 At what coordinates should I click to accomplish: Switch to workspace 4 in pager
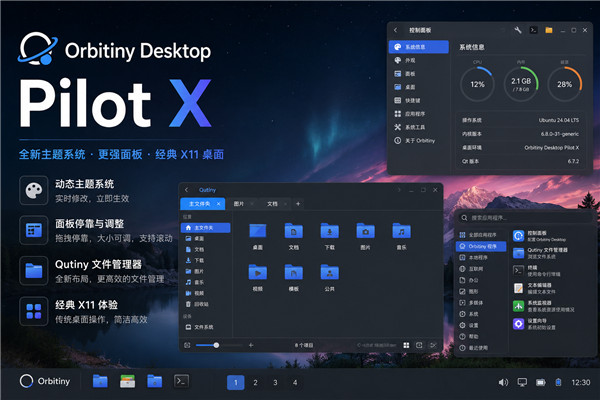[295, 382]
